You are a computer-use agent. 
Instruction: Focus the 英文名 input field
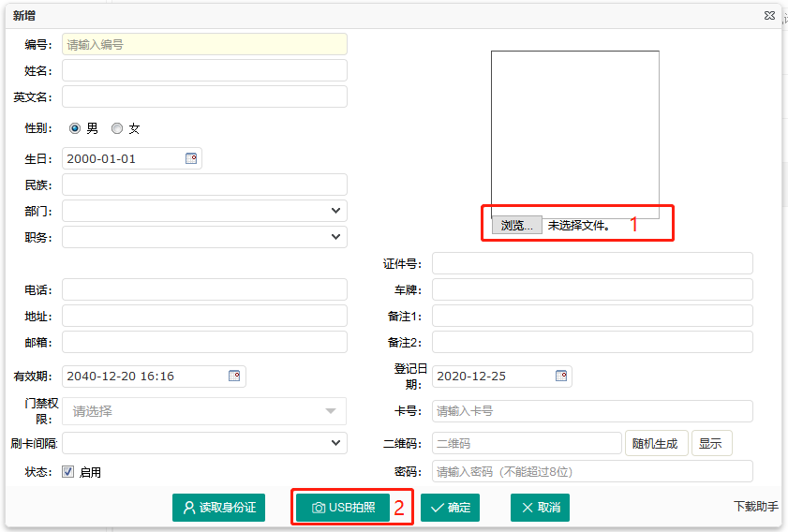pyautogui.click(x=204, y=96)
